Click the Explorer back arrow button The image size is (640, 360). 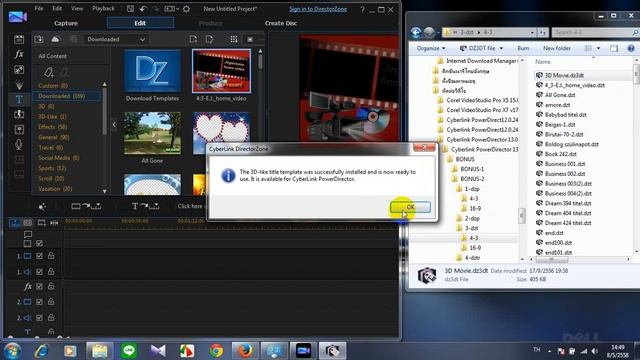[416, 32]
